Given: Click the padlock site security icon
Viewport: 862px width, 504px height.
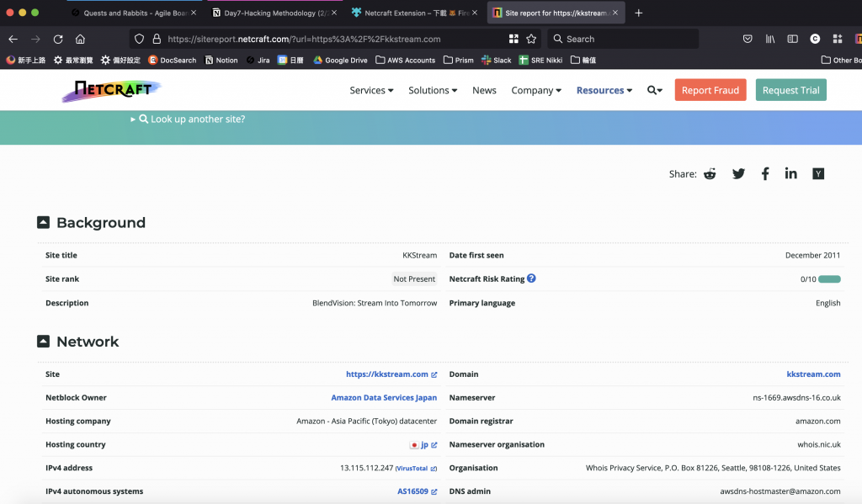Looking at the screenshot, I should 157,39.
